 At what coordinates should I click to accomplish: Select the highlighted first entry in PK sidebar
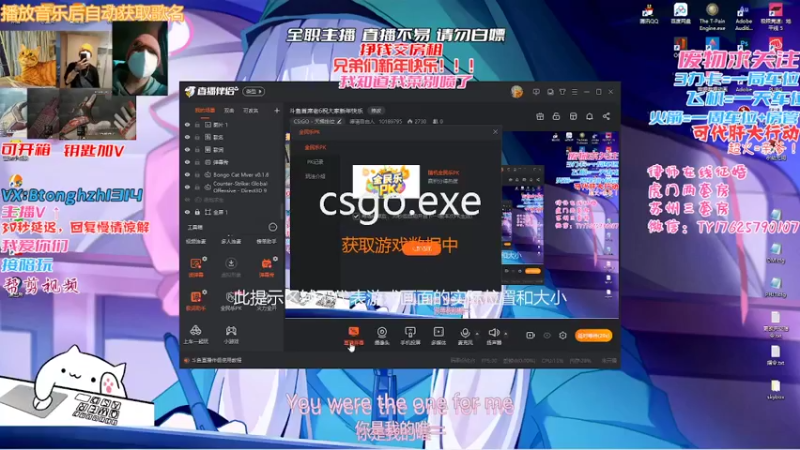pyautogui.click(x=315, y=147)
